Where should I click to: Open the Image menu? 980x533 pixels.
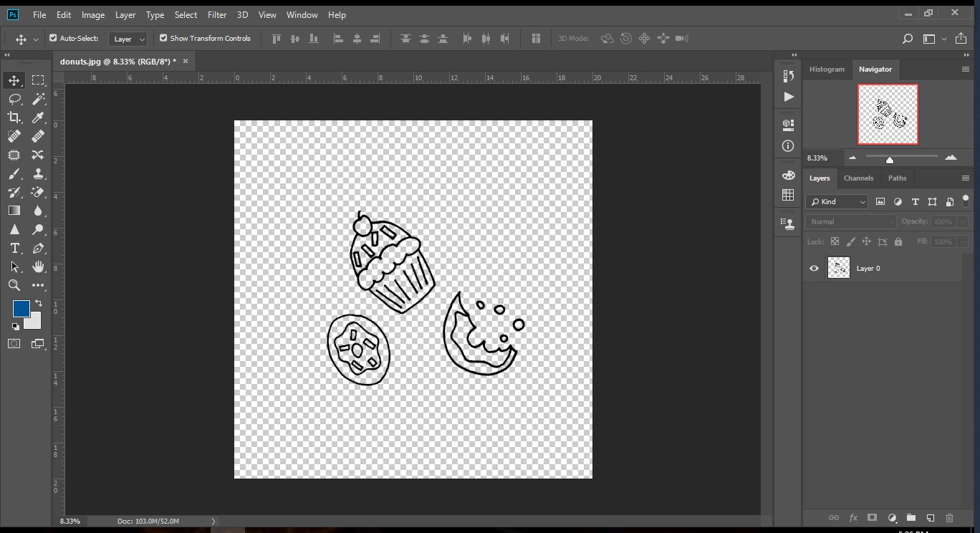93,14
